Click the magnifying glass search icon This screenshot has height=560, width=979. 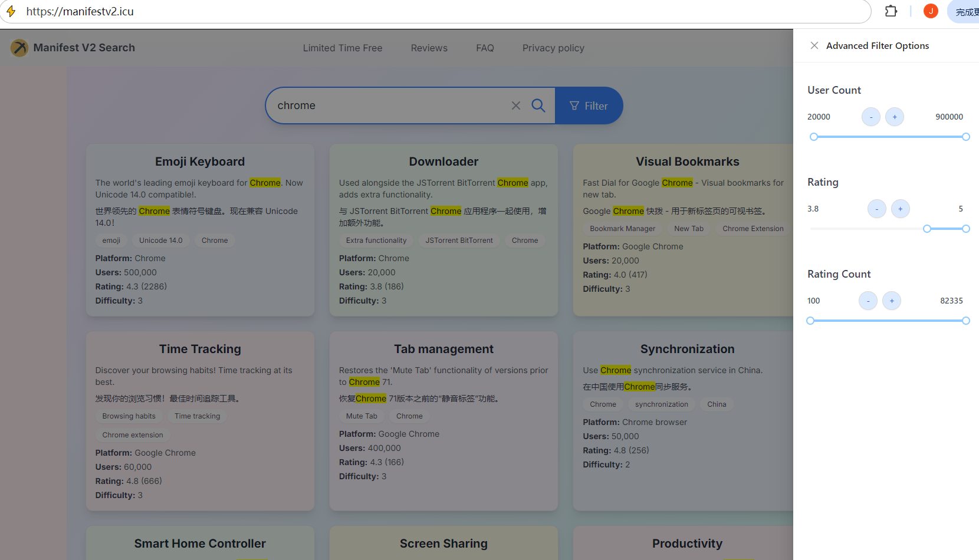coord(538,106)
